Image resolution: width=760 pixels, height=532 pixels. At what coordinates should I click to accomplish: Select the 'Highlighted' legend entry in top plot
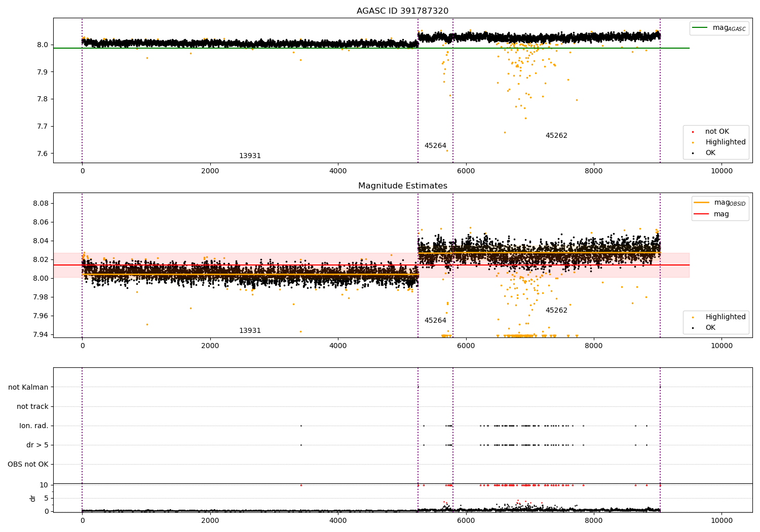(x=725, y=142)
